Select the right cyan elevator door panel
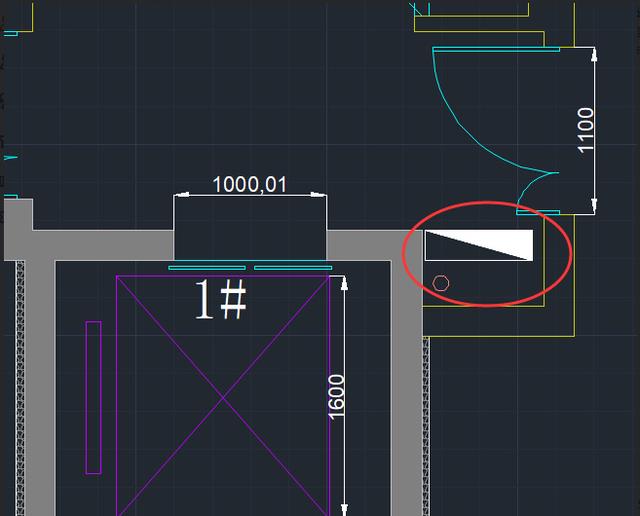This screenshot has height=516, width=640. (293, 268)
